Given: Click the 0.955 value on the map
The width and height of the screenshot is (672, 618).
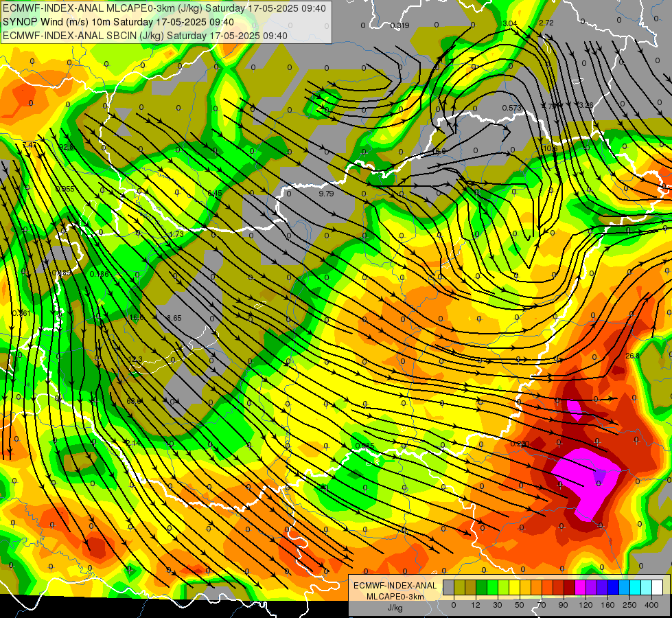Looking at the screenshot, I should [x=65, y=189].
